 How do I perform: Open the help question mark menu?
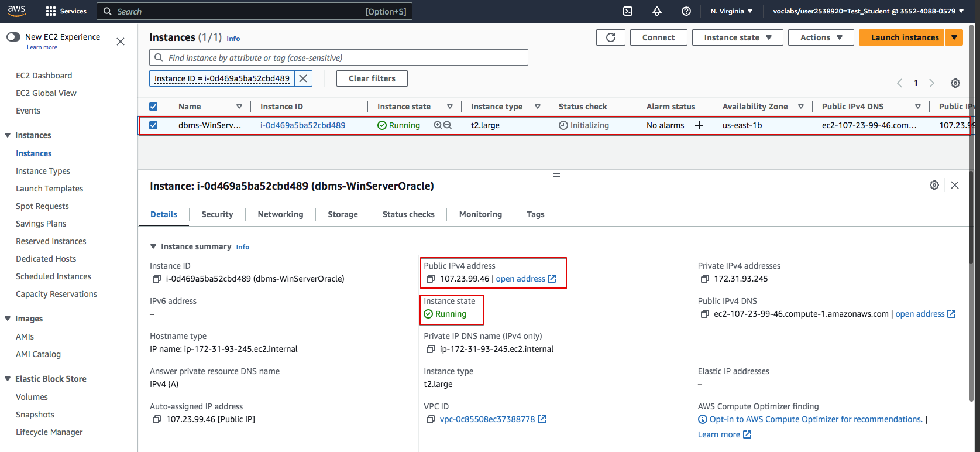point(686,11)
